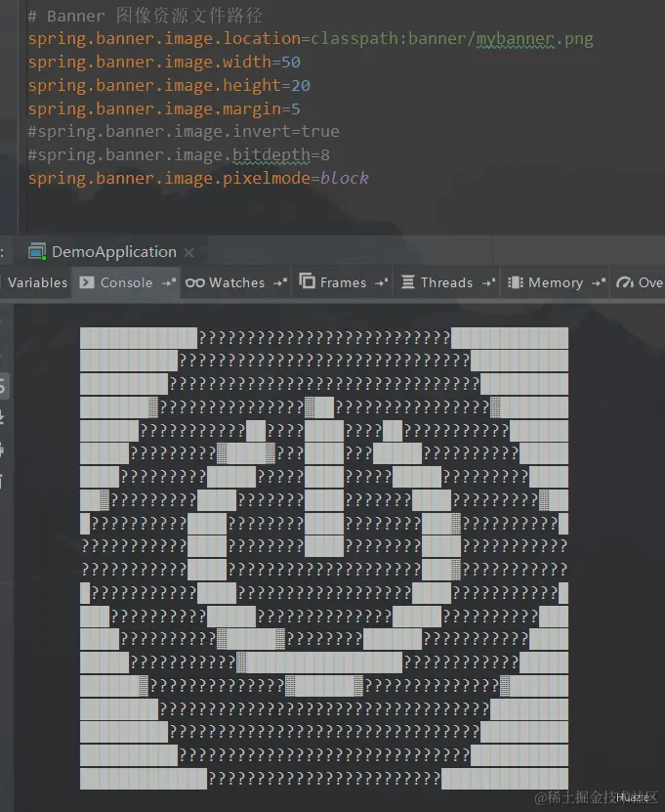Click the spring.banner.image.margin=5 line

click(164, 108)
